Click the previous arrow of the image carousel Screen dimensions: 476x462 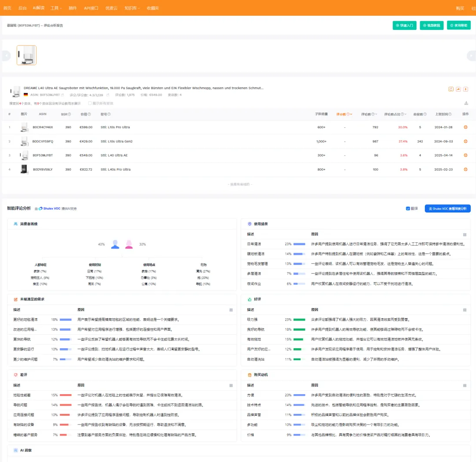point(6,56)
